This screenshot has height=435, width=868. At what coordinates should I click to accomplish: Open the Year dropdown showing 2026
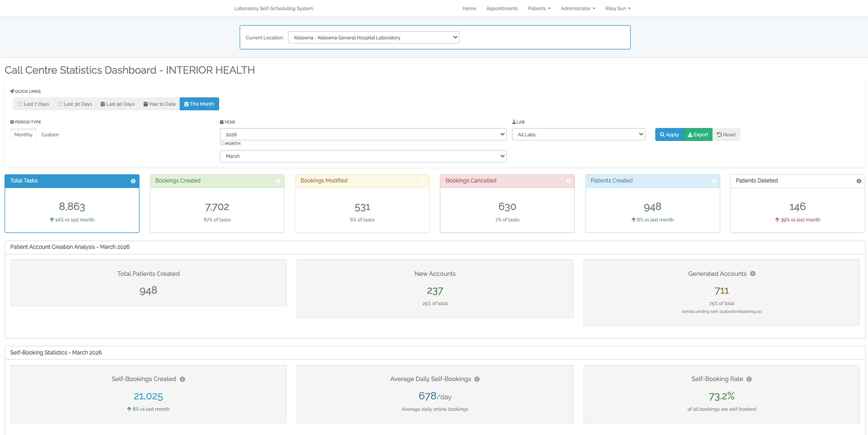click(x=363, y=135)
